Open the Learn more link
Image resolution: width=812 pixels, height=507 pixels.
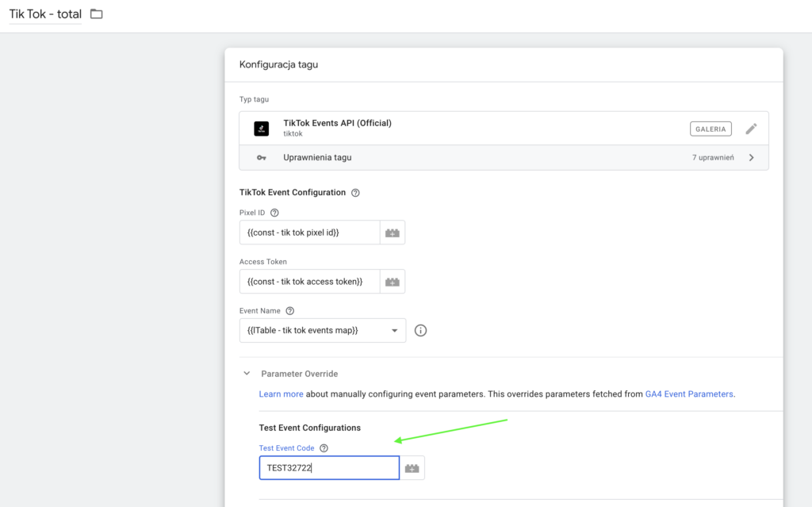tap(281, 394)
